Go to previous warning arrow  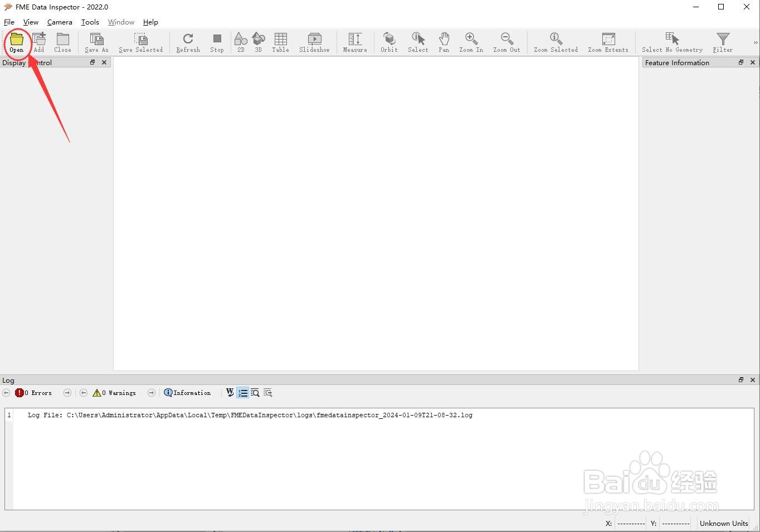click(x=84, y=393)
